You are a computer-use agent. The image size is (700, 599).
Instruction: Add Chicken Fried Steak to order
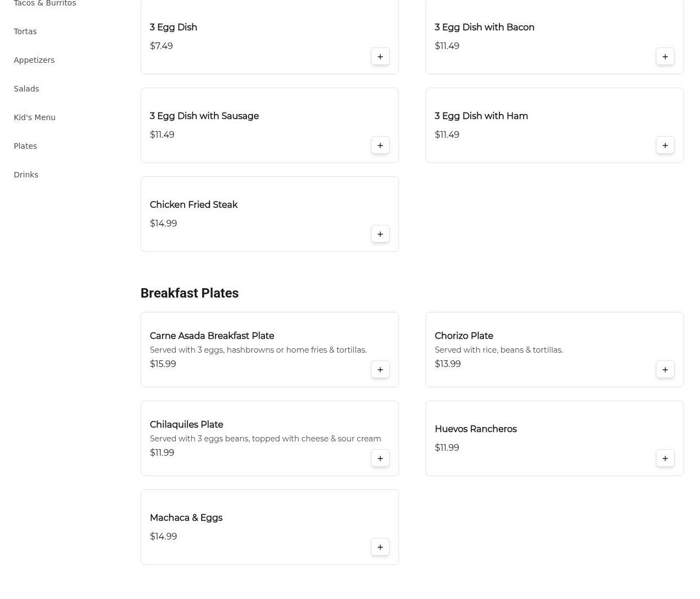click(380, 234)
